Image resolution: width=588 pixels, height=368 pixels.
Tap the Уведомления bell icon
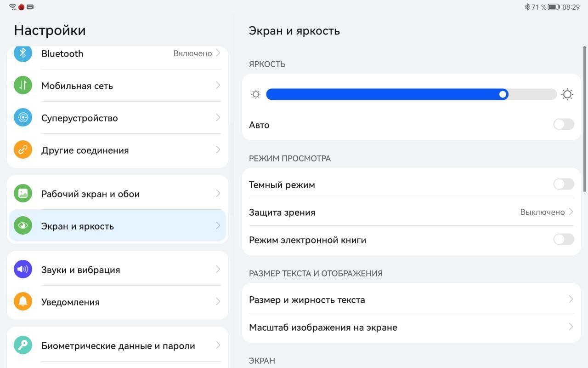23,302
